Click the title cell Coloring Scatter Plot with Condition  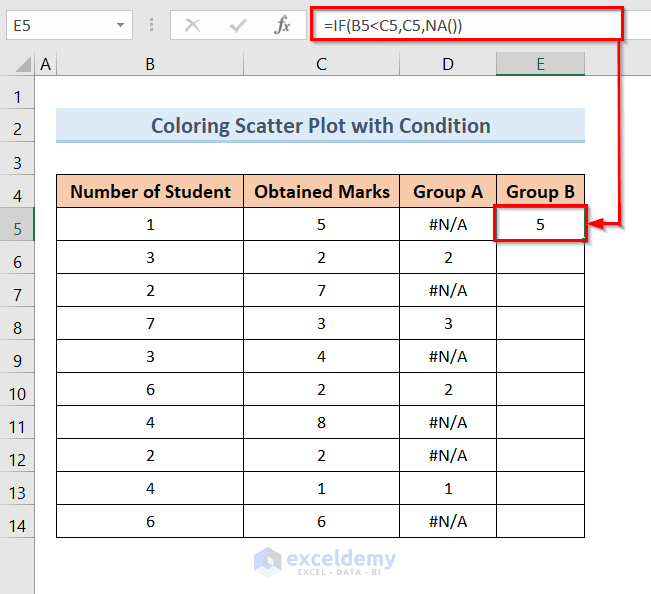coord(320,126)
